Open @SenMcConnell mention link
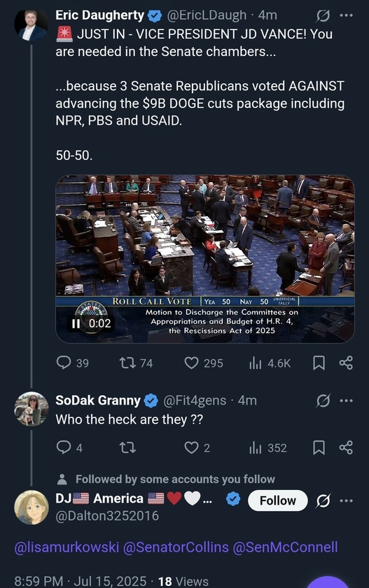The height and width of the screenshot is (588, 369). click(286, 547)
